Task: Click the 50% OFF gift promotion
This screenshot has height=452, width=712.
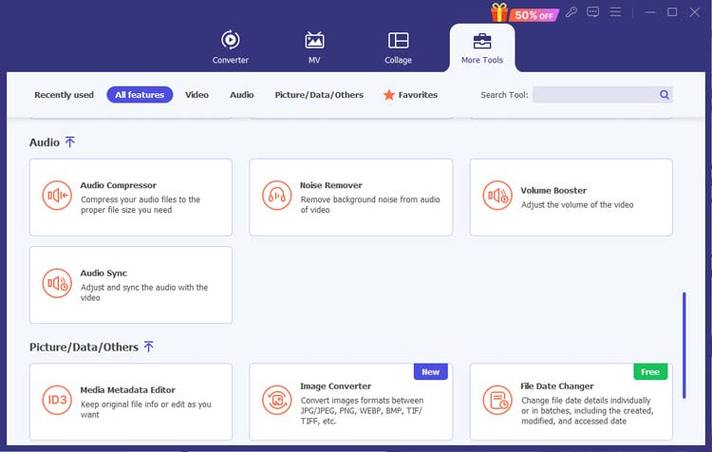Action: coord(524,13)
